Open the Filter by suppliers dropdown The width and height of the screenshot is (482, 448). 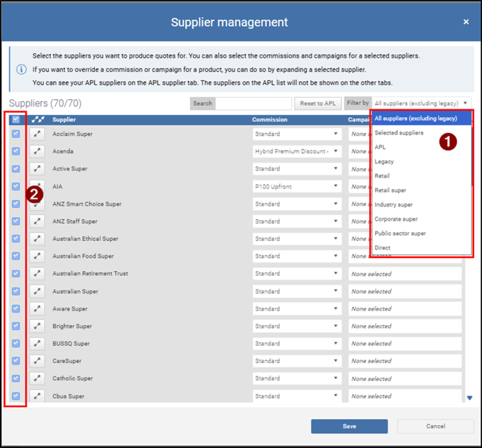tap(421, 104)
